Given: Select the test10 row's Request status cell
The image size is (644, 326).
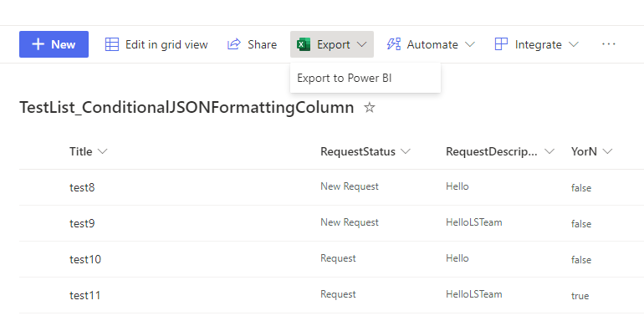Looking at the screenshot, I should 338,258.
